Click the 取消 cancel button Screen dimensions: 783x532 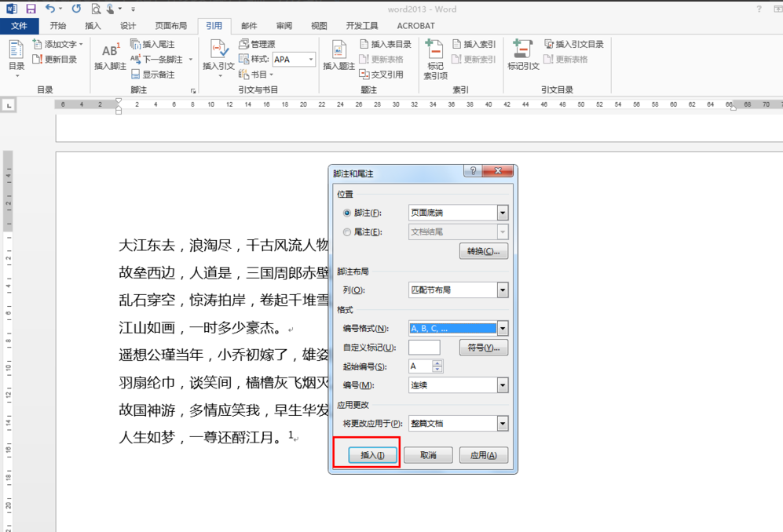coord(428,455)
